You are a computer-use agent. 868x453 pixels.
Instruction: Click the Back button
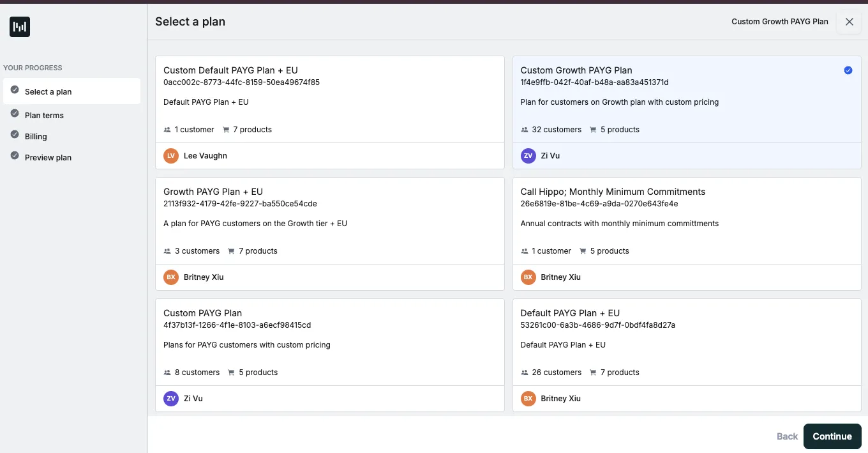787,436
